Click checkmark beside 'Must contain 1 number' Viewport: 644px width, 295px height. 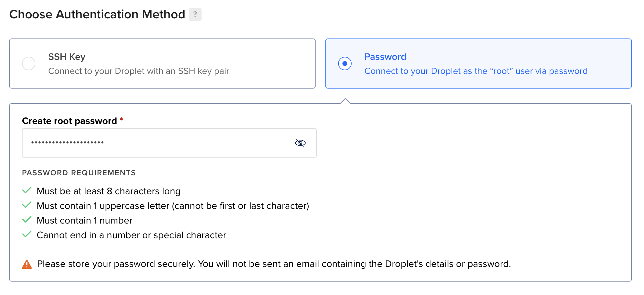[x=27, y=220]
